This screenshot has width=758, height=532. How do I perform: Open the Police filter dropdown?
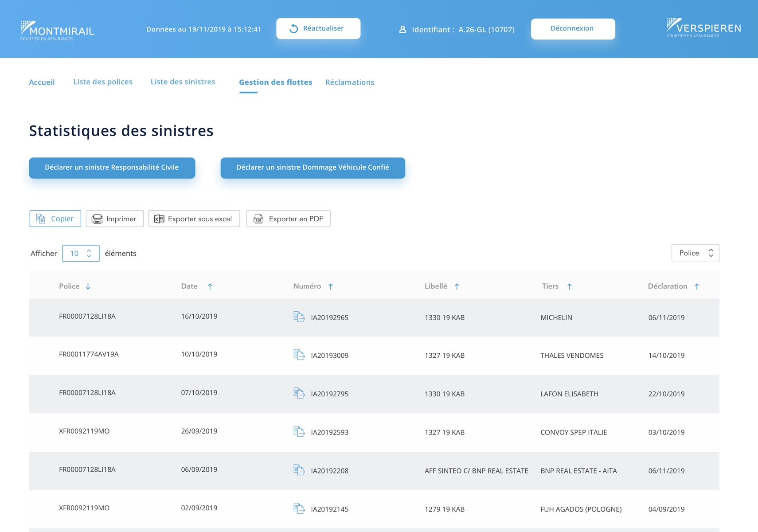695,253
